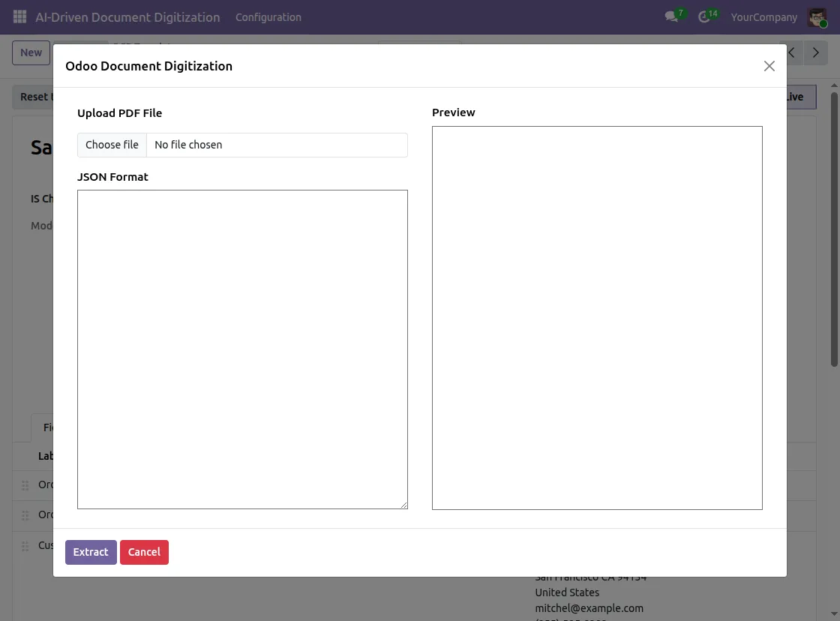Click the United States address text
840x621 pixels.
tap(567, 592)
